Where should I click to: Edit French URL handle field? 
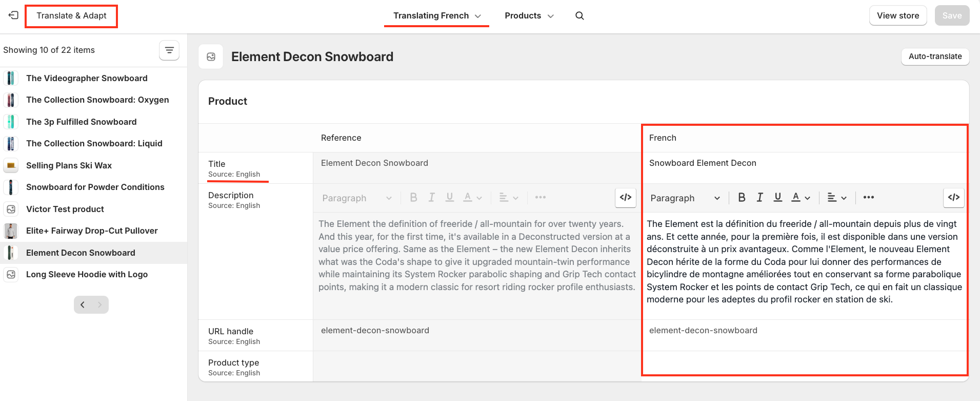(x=805, y=335)
